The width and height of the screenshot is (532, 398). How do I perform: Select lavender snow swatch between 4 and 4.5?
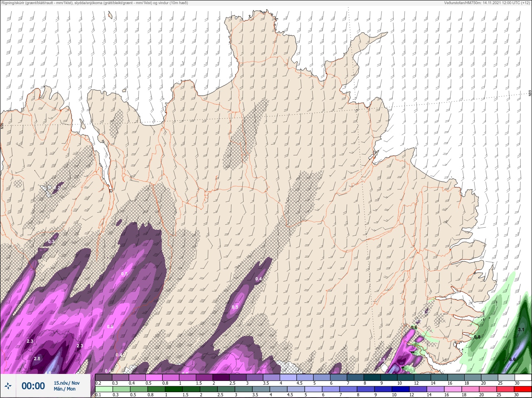[x=288, y=377]
